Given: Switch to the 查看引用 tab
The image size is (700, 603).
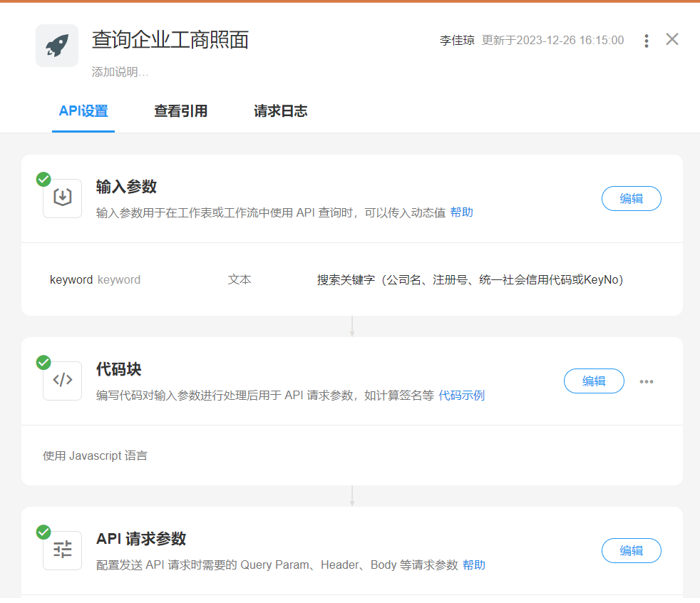Looking at the screenshot, I should (180, 111).
